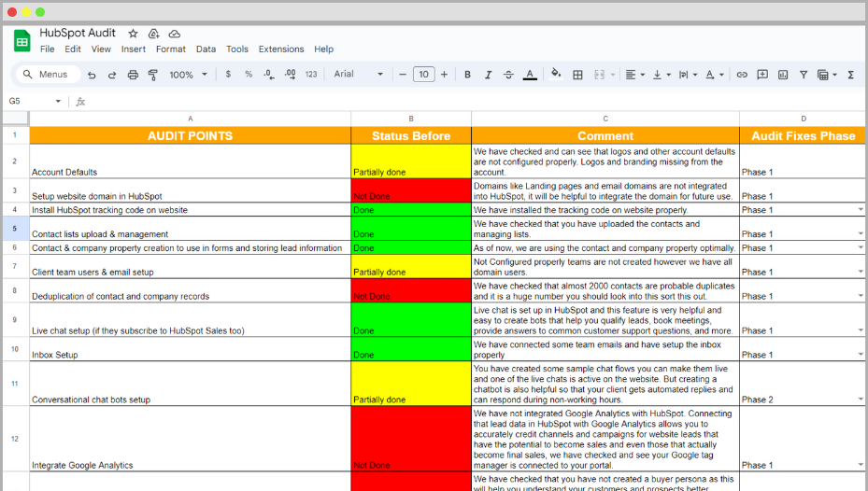Apply percent format
The image size is (868, 491).
tap(249, 74)
